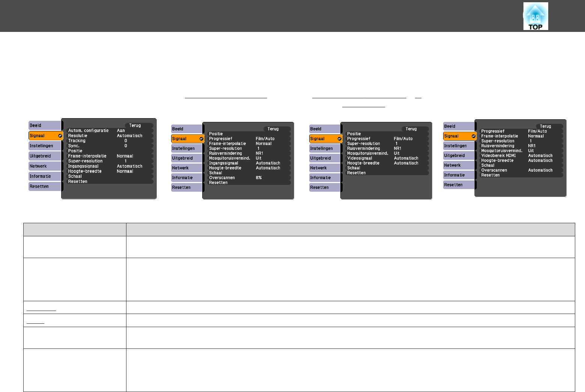Click the TOP home icon in the header
The height and width of the screenshot is (392, 585).
coord(535,16)
